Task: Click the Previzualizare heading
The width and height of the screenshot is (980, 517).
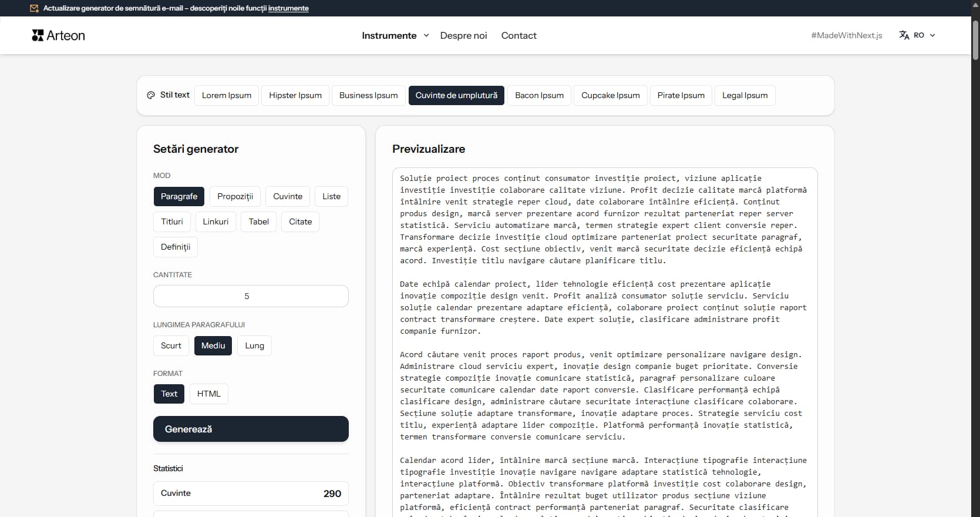Action: coord(429,149)
